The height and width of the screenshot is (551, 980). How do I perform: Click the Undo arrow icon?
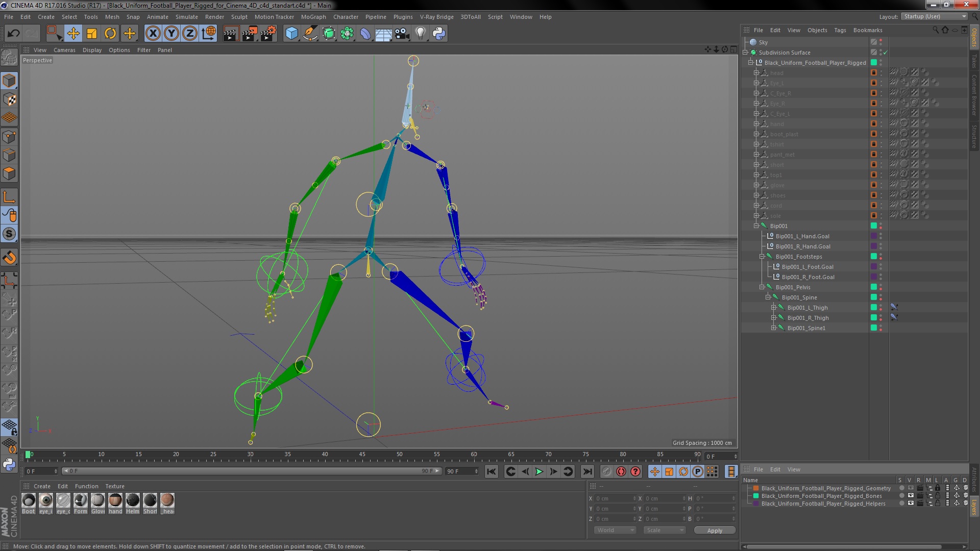click(x=13, y=34)
